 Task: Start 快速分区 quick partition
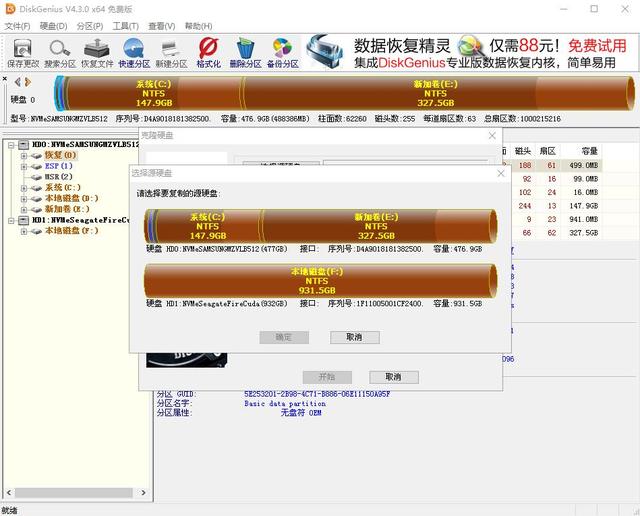coord(134,53)
